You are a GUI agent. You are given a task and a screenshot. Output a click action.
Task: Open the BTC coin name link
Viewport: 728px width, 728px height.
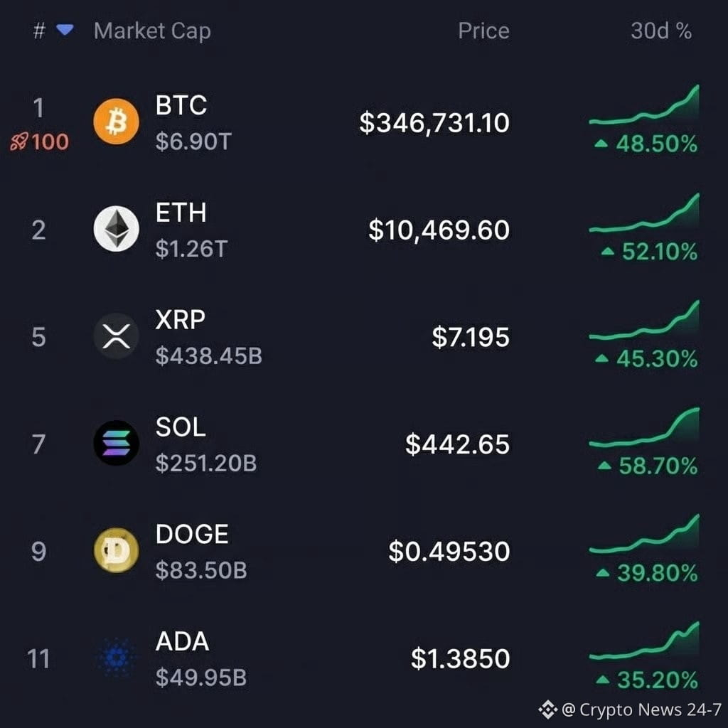[x=181, y=105]
